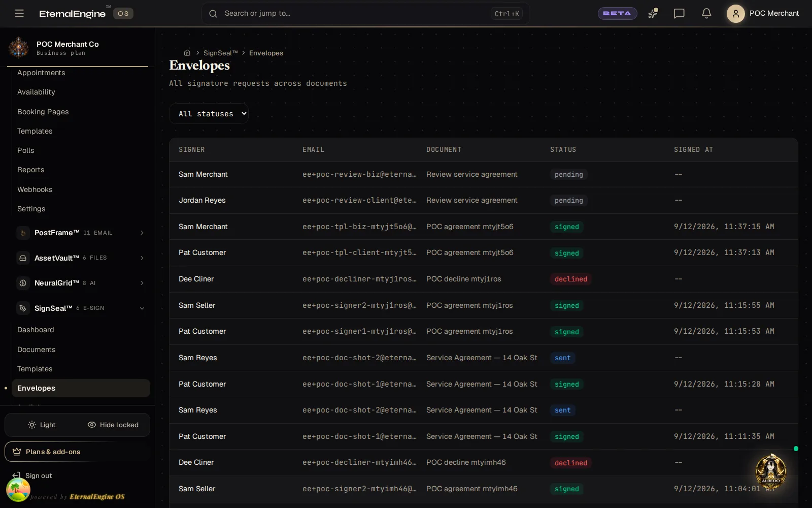Open the AI sparkle assistant icon
Viewport: 812px width, 508px height.
pos(653,13)
